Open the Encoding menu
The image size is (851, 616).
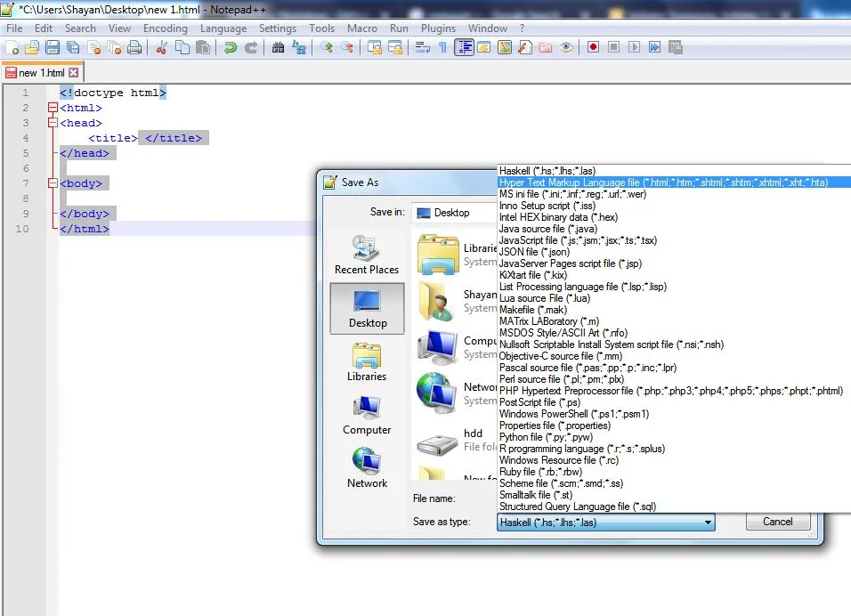(166, 28)
